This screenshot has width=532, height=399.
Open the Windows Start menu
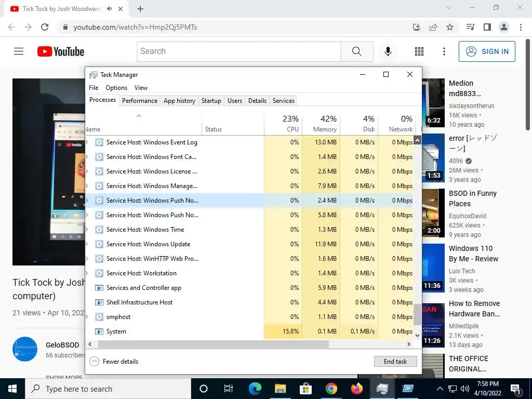[12, 389]
